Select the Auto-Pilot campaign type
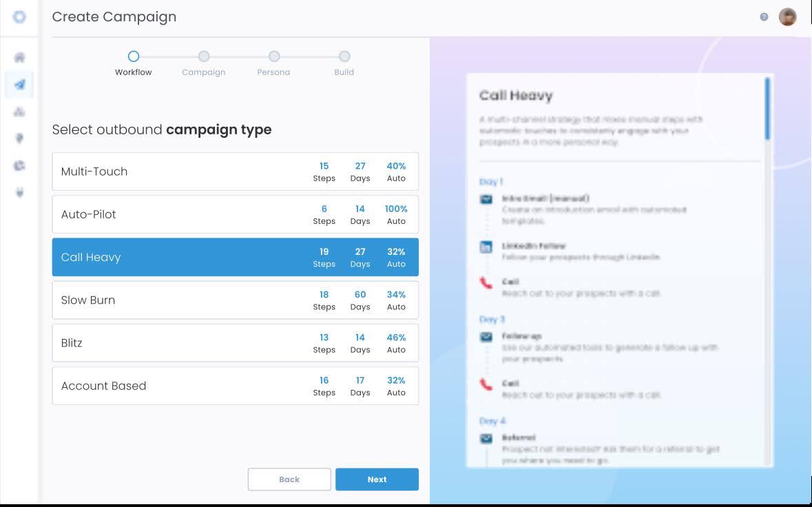 (235, 214)
